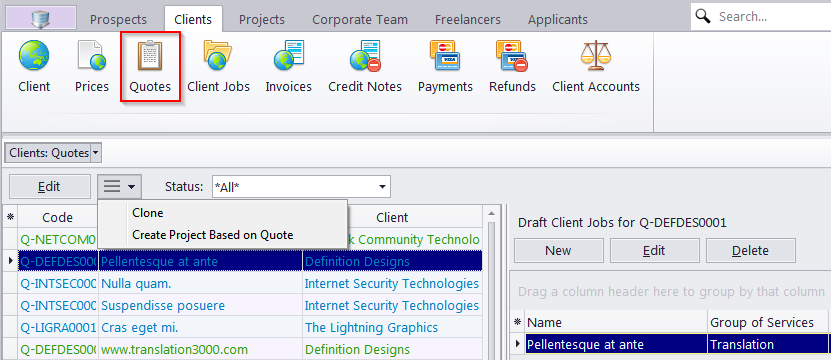Expand the Clients: Quotes view dropdown
Image resolution: width=831 pixels, height=360 pixels.
(95, 153)
